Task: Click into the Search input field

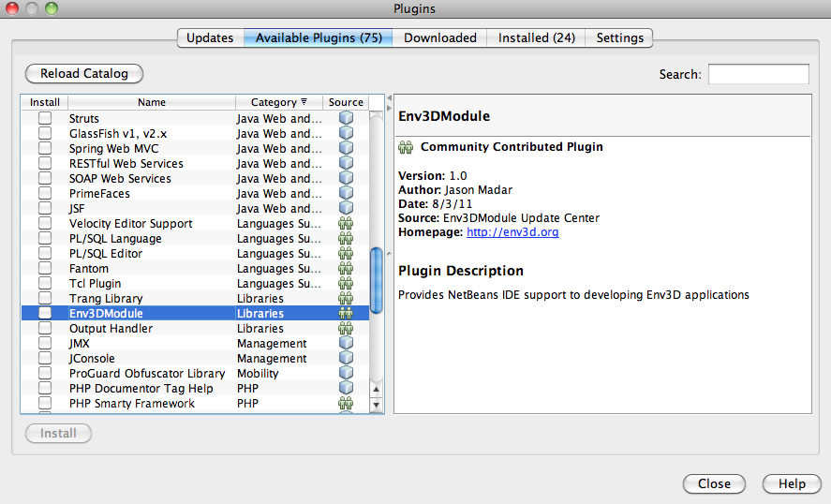Action: [x=759, y=74]
